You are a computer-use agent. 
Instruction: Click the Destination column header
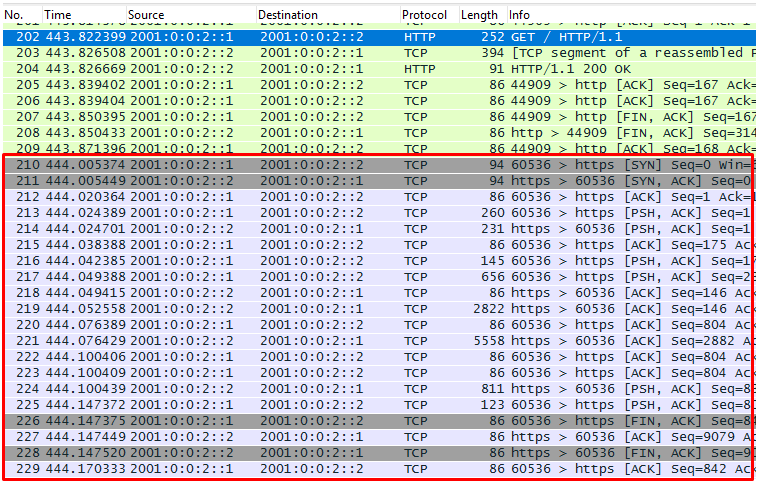(288, 15)
